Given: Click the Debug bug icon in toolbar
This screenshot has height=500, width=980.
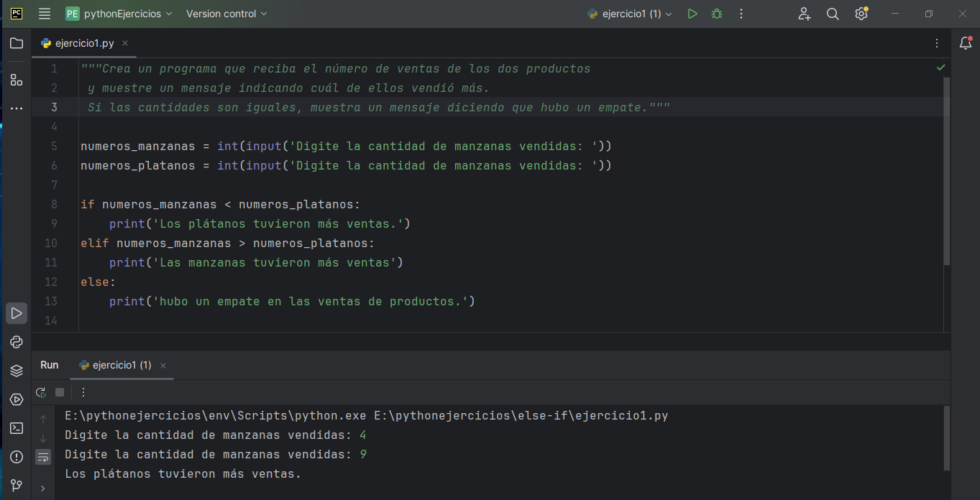Looking at the screenshot, I should pyautogui.click(x=716, y=14).
